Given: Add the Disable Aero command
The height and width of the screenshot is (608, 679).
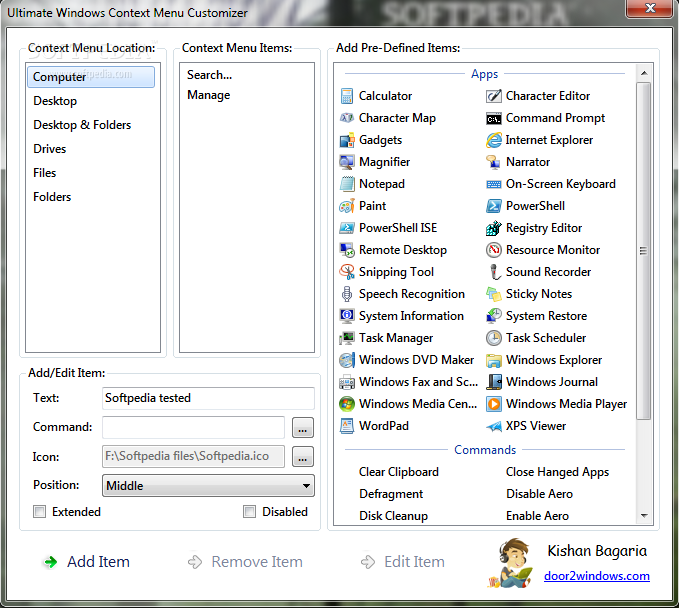Looking at the screenshot, I should (540, 494).
